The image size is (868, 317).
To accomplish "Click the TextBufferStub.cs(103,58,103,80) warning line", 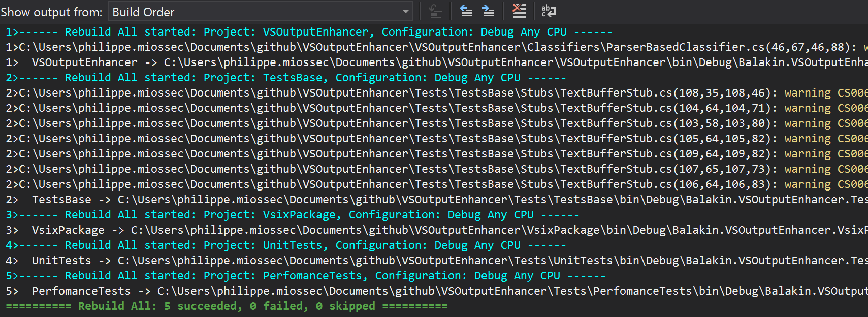I will [436, 123].
